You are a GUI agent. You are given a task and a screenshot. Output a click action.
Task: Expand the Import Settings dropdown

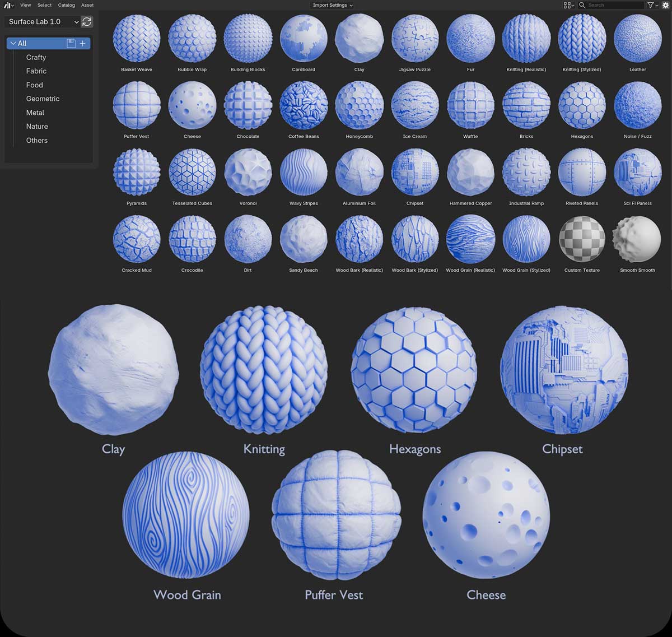click(332, 5)
